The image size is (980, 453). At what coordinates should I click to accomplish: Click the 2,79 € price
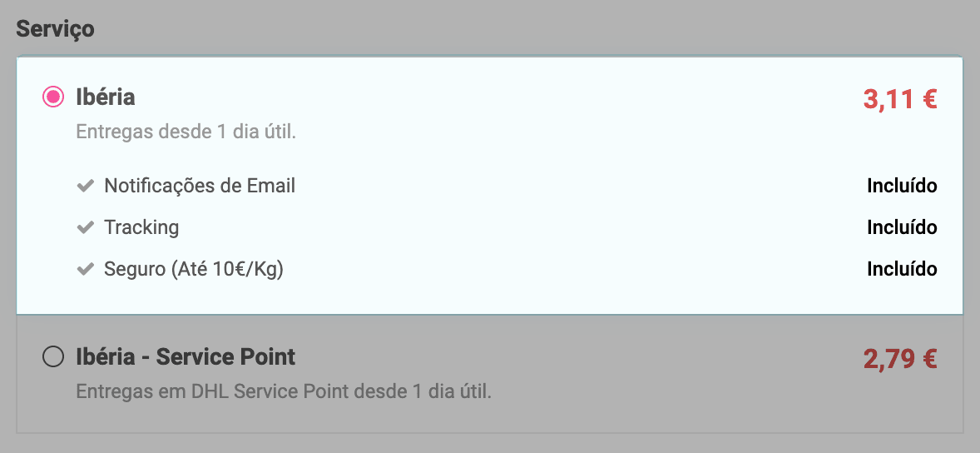pos(900,359)
